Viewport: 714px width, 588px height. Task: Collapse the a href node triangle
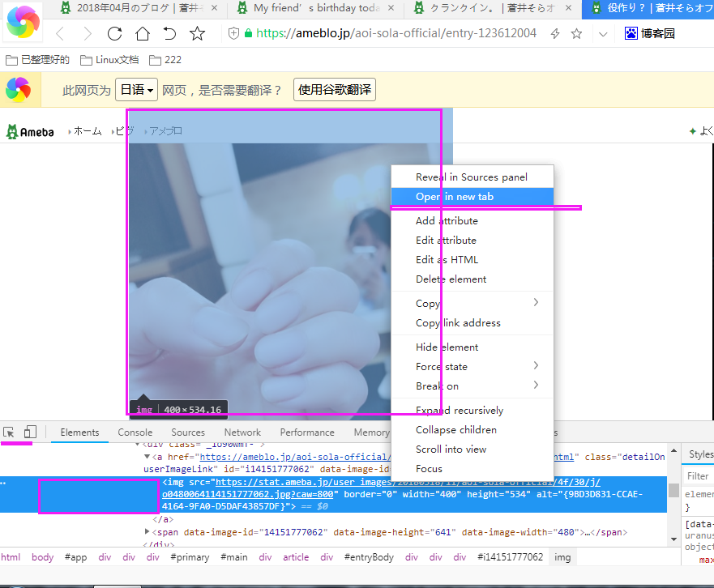coord(147,457)
